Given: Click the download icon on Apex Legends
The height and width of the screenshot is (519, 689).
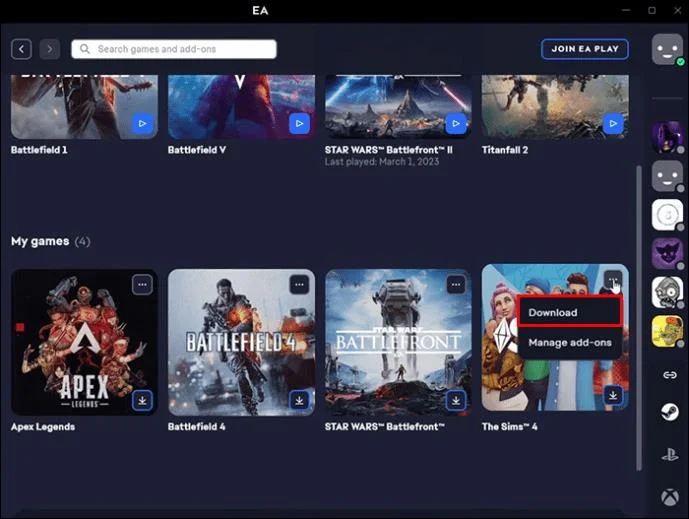Looking at the screenshot, I should [142, 399].
